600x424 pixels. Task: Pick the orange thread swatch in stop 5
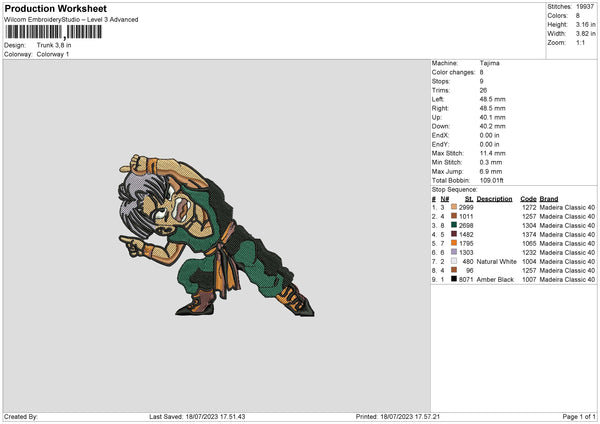coord(455,243)
